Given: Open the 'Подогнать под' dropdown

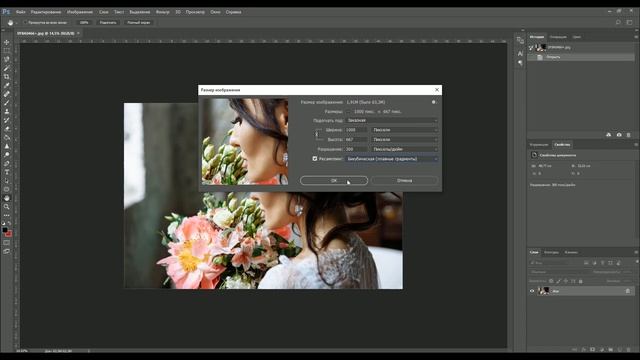Looking at the screenshot, I should (x=392, y=120).
